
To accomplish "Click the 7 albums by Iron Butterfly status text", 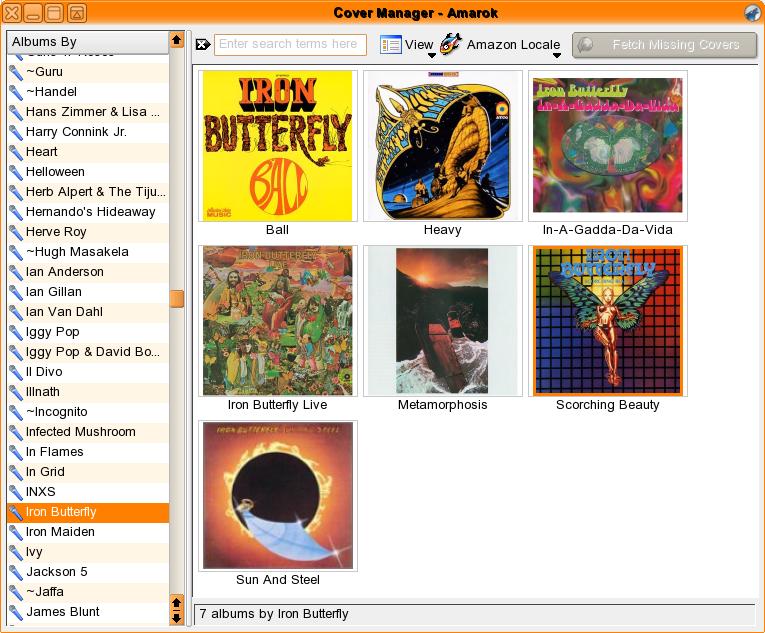I will 274,614.
